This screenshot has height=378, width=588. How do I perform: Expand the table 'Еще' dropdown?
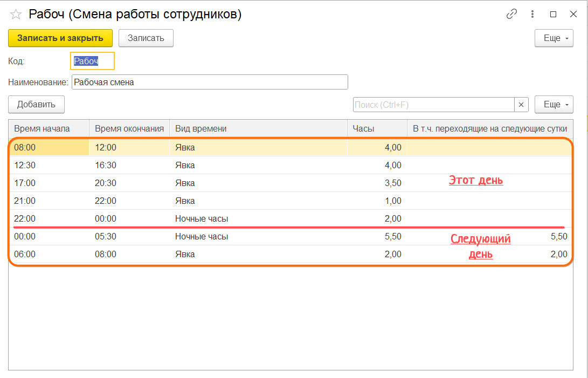[x=554, y=105]
